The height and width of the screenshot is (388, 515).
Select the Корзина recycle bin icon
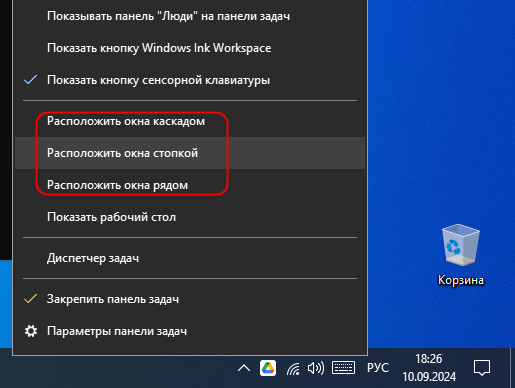(461, 255)
